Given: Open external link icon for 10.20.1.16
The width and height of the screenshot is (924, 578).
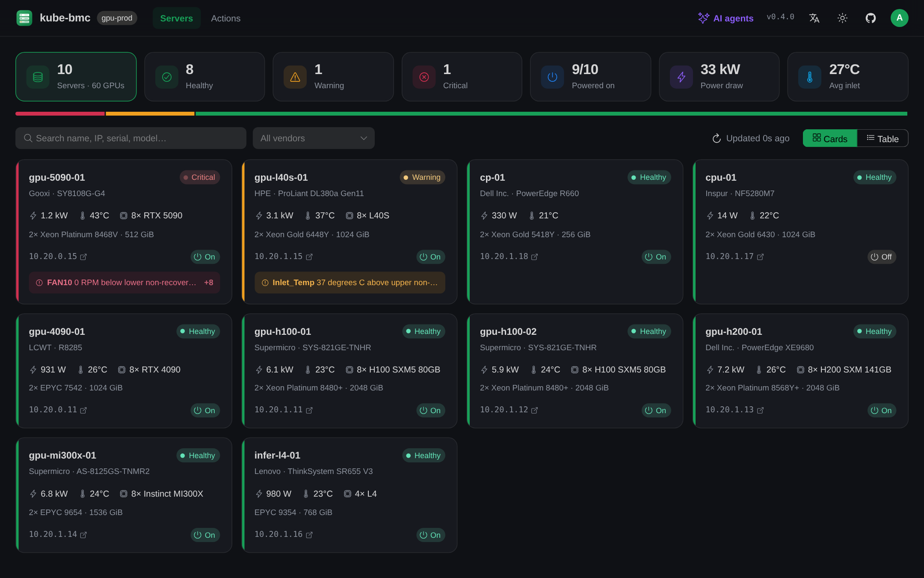Looking at the screenshot, I should (x=309, y=535).
